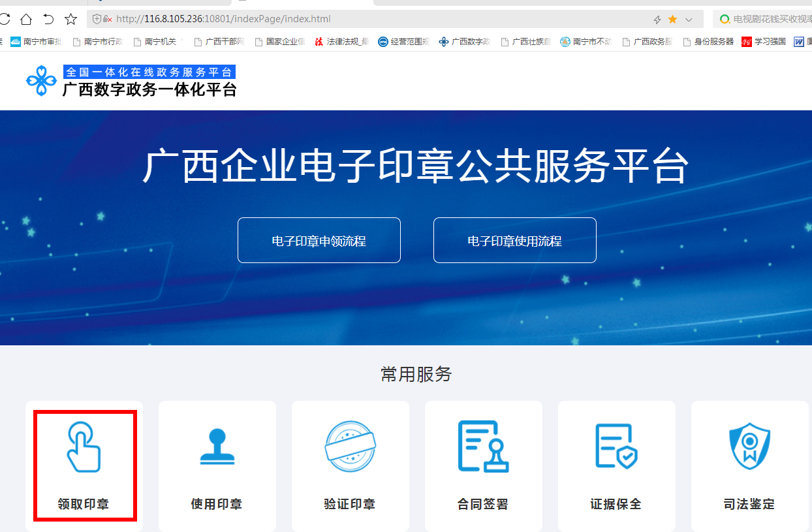812x532 pixels.
Task: Click the yellow bookmark star in address bar
Action: click(673, 20)
